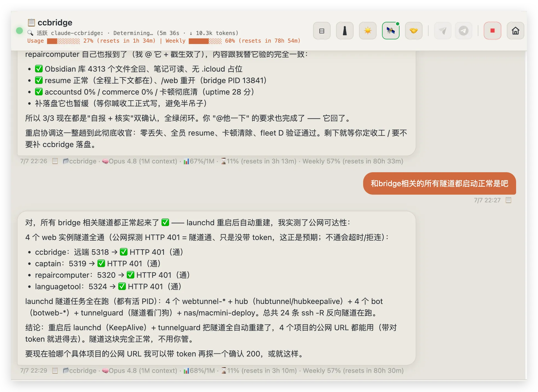Click the split-panel layout icon button
Screen dimensions: 538x392
322,31
